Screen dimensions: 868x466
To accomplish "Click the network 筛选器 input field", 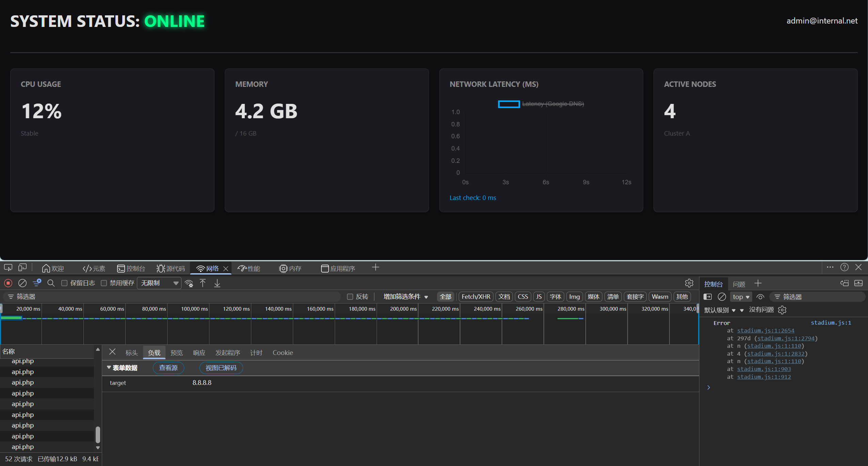I will coord(172,297).
